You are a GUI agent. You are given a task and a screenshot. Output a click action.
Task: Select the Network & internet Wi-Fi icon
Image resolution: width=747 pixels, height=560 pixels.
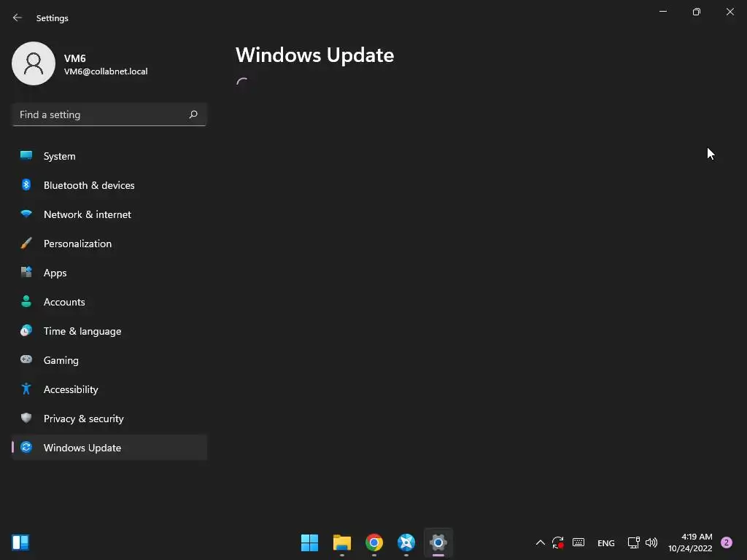click(x=26, y=214)
